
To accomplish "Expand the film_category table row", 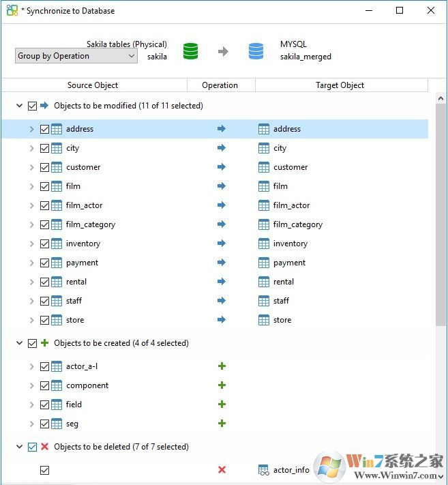I will (31, 224).
